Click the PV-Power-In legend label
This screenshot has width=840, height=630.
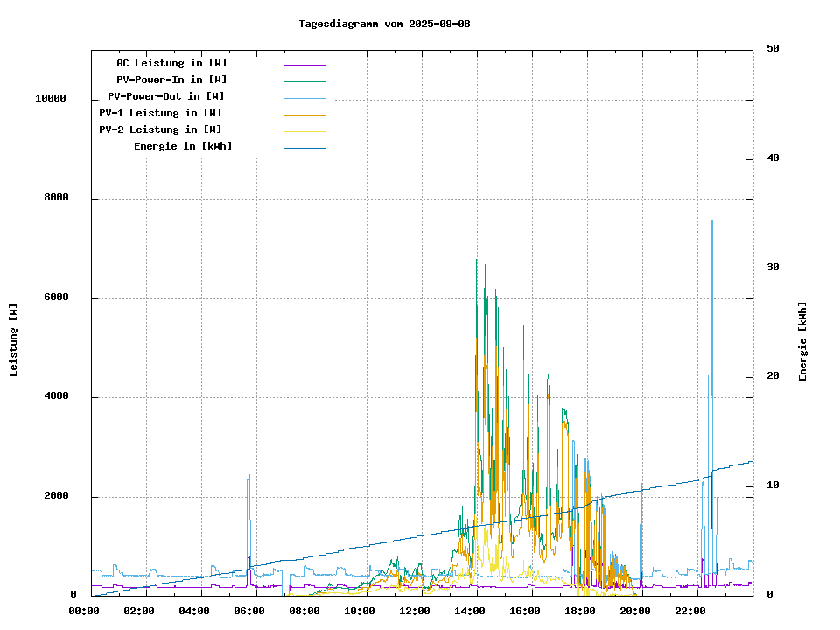(x=171, y=80)
